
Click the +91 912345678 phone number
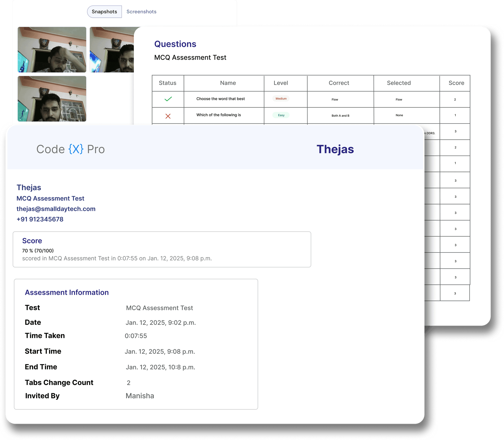(x=40, y=219)
